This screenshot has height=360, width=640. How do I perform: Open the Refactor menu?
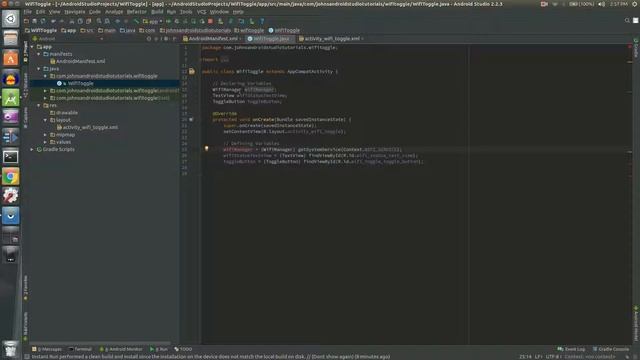(136, 12)
